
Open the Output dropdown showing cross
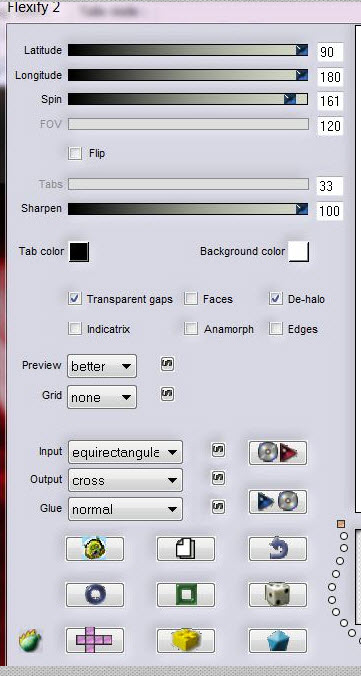coord(125,480)
